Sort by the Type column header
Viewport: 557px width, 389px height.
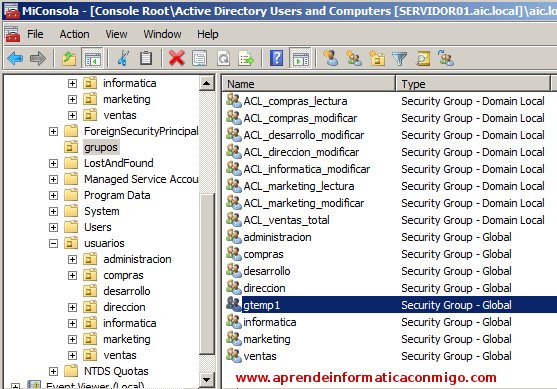coord(473,84)
